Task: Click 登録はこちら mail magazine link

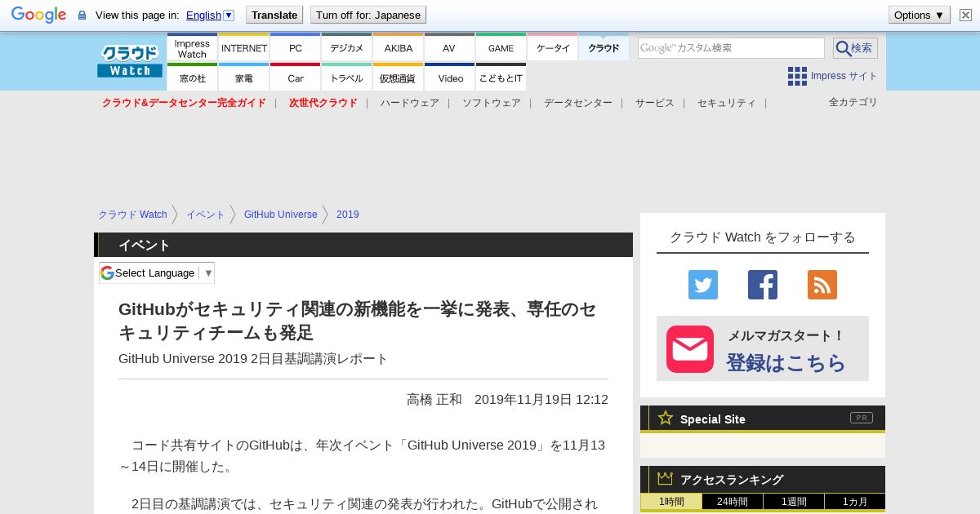Action: pyautogui.click(x=786, y=363)
